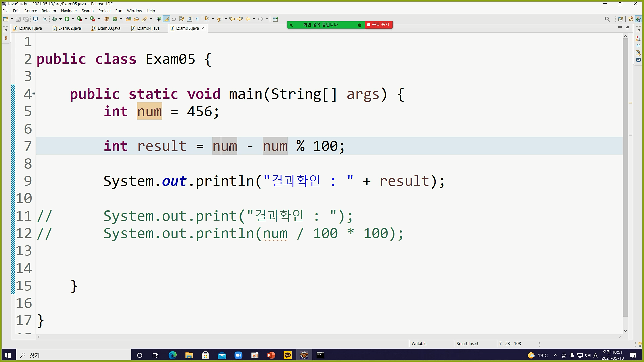Click the green Run button
Image resolution: width=644 pixels, height=362 pixels.
67,19
